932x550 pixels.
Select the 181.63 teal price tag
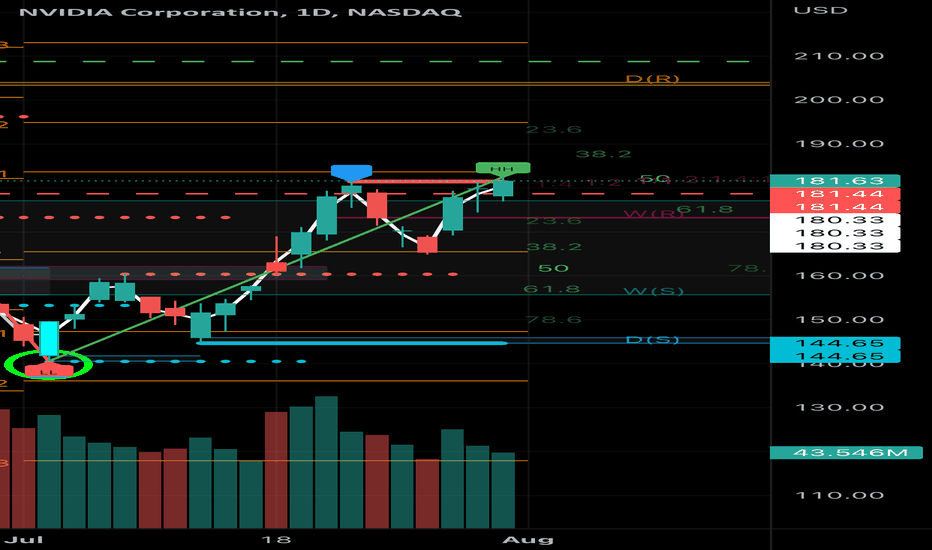coord(835,181)
